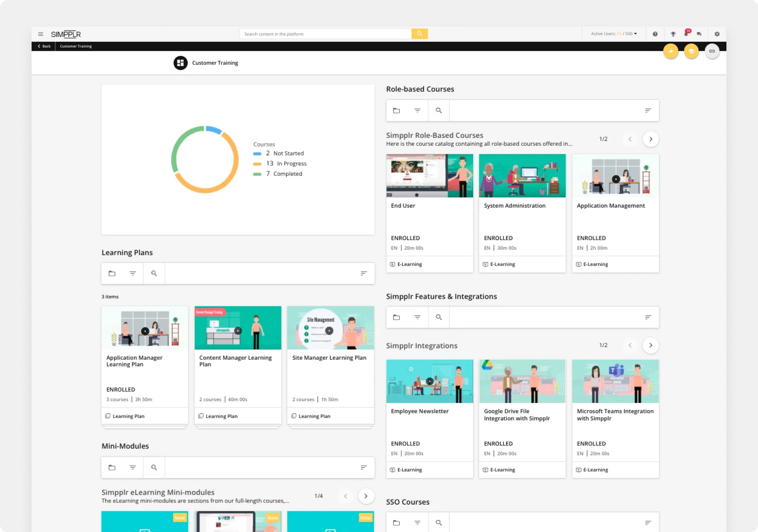Open folder view in Mini-Modules
This screenshot has height=532, width=758.
pos(112,468)
